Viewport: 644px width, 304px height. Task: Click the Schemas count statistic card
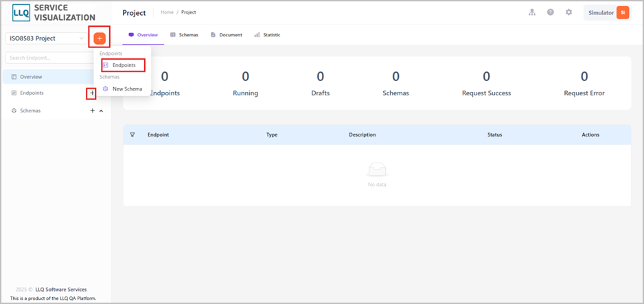(x=395, y=83)
